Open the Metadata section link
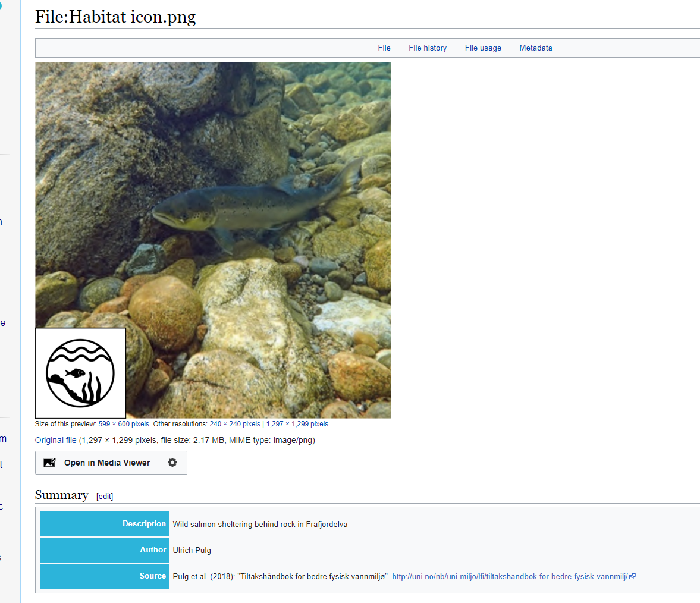The width and height of the screenshot is (700, 603). (x=536, y=48)
